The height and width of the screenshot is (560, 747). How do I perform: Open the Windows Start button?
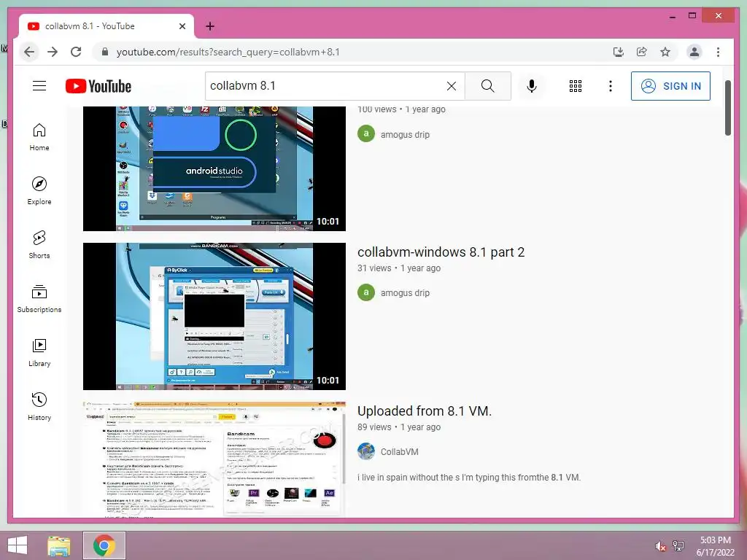point(18,545)
